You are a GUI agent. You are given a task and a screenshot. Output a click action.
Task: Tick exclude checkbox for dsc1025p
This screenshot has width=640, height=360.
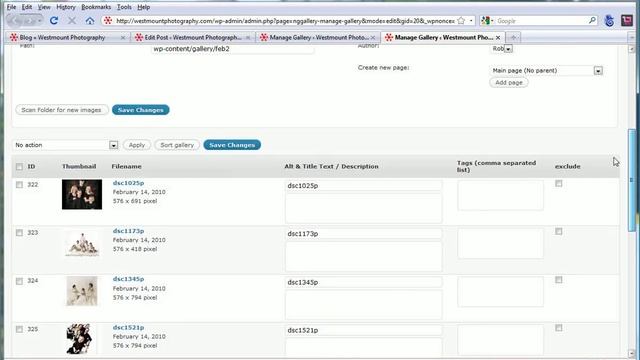(559, 184)
